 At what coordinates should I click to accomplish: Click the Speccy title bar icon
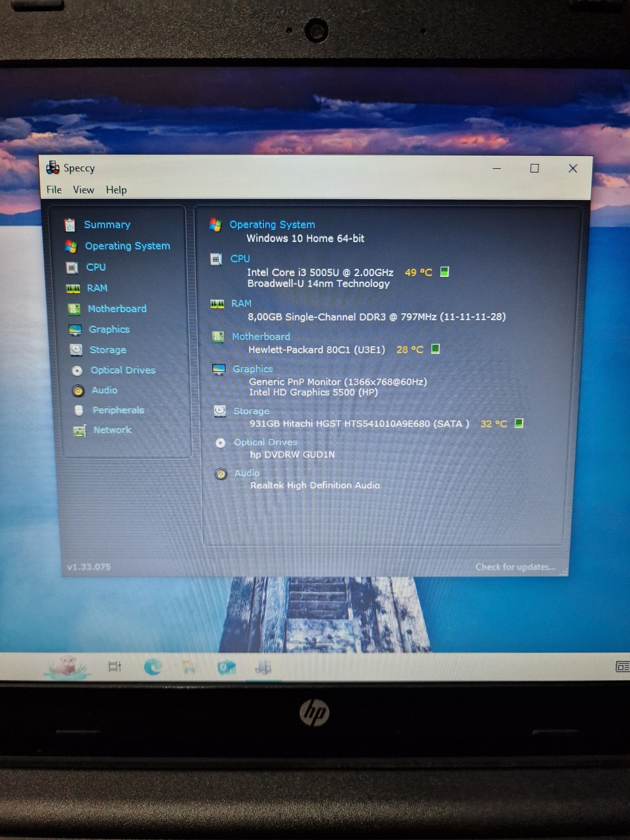pos(52,168)
